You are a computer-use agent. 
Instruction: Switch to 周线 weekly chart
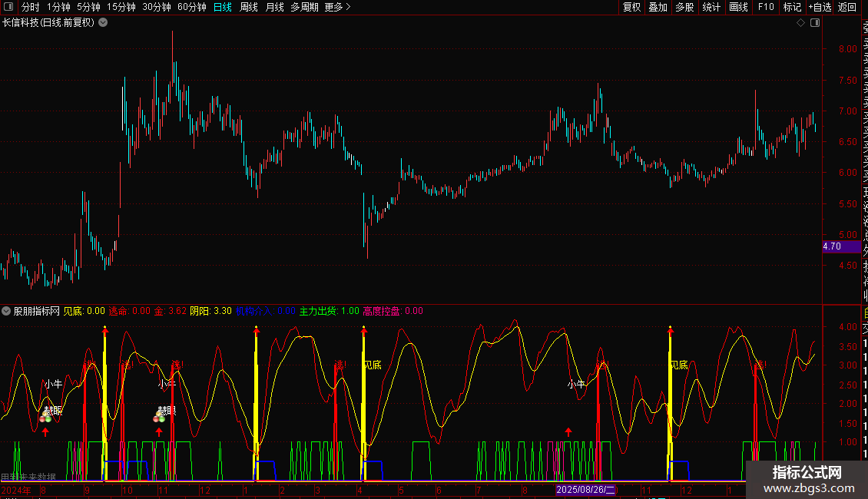click(x=249, y=7)
